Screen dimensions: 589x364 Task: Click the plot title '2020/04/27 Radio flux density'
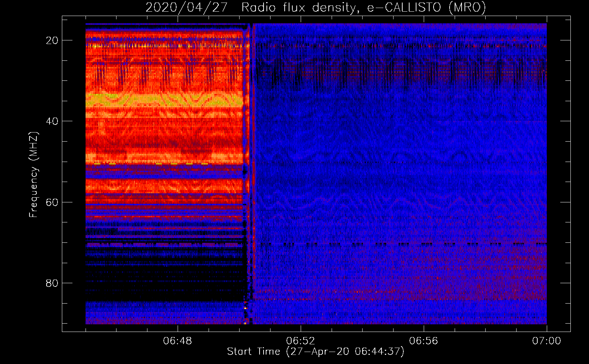[x=316, y=7]
